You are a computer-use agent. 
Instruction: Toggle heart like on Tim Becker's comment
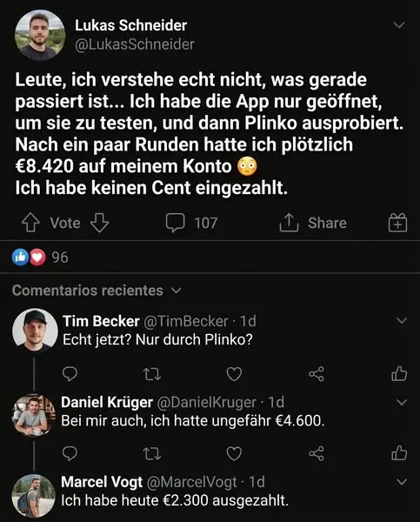234,374
